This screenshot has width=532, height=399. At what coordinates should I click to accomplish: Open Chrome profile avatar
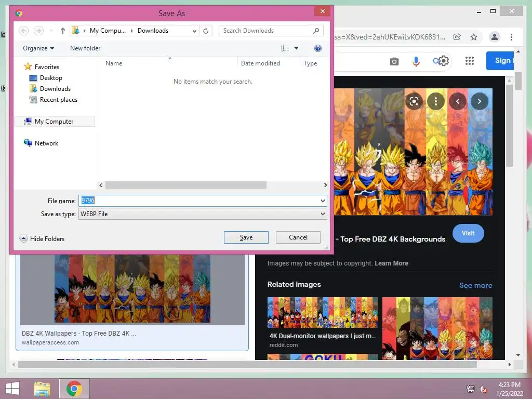tap(495, 37)
